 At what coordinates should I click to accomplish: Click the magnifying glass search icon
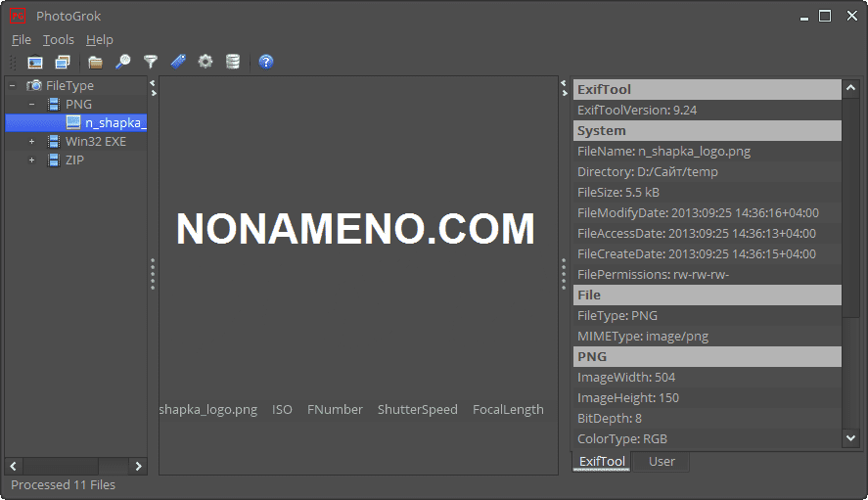tap(122, 62)
